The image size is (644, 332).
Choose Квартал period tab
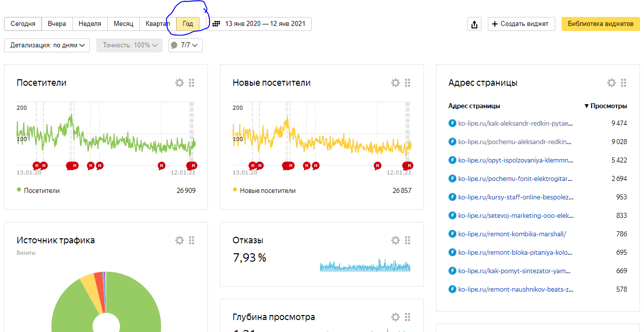[158, 24]
